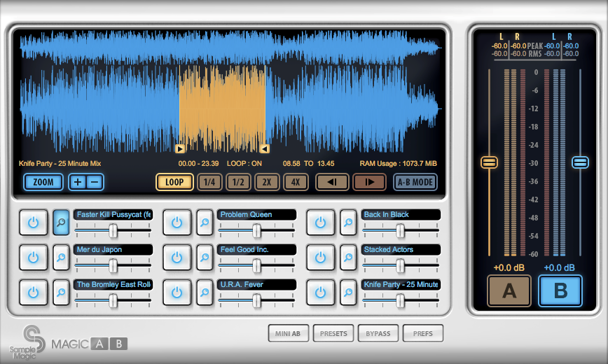The width and height of the screenshot is (608, 364).
Task: Toggle power for Mer du Japon track
Action: pyautogui.click(x=34, y=258)
